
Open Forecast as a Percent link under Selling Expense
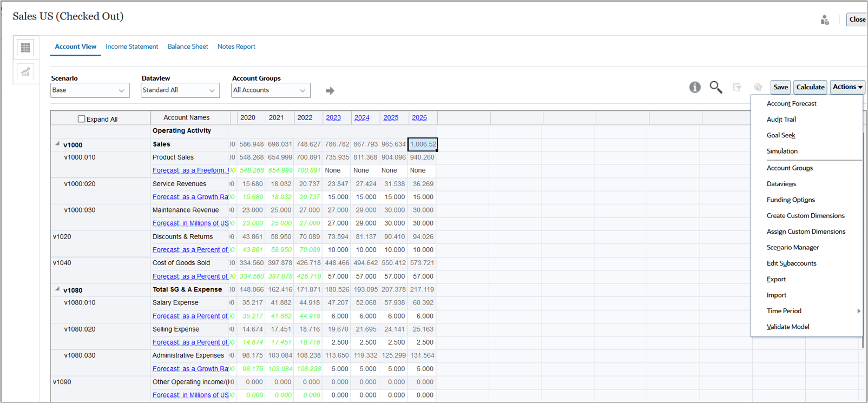tap(190, 342)
